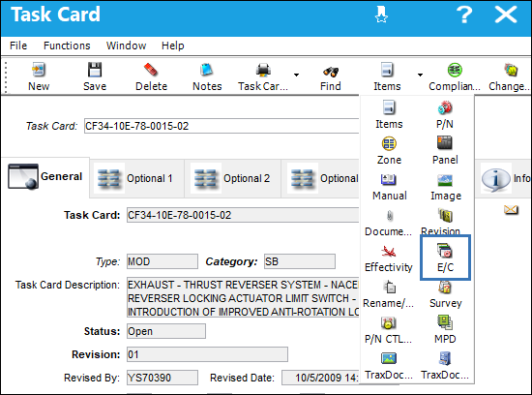Click the Change toolbar icon
Screen dimensions: 532x395
click(511, 70)
